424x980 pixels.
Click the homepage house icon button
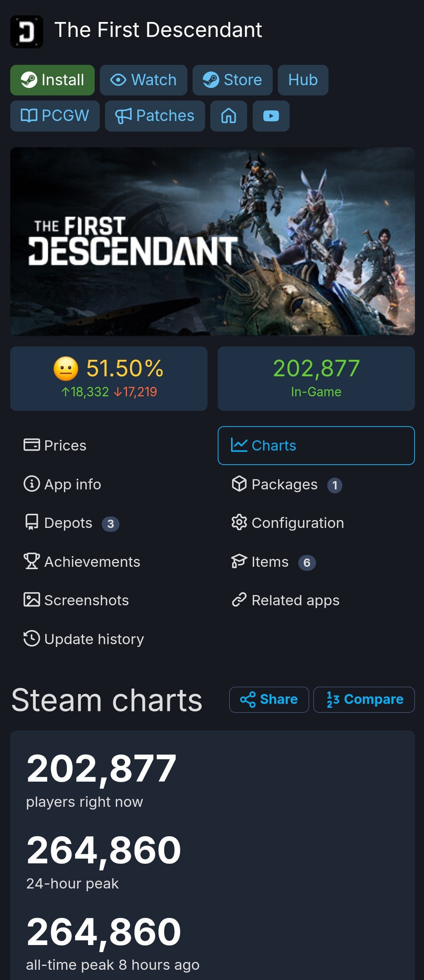(229, 116)
